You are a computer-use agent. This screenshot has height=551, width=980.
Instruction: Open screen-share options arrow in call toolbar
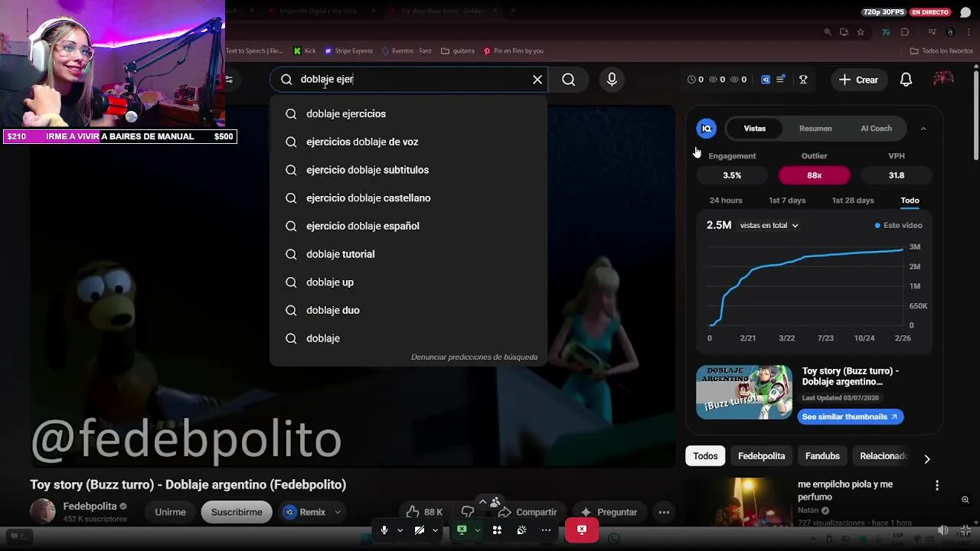pyautogui.click(x=478, y=530)
